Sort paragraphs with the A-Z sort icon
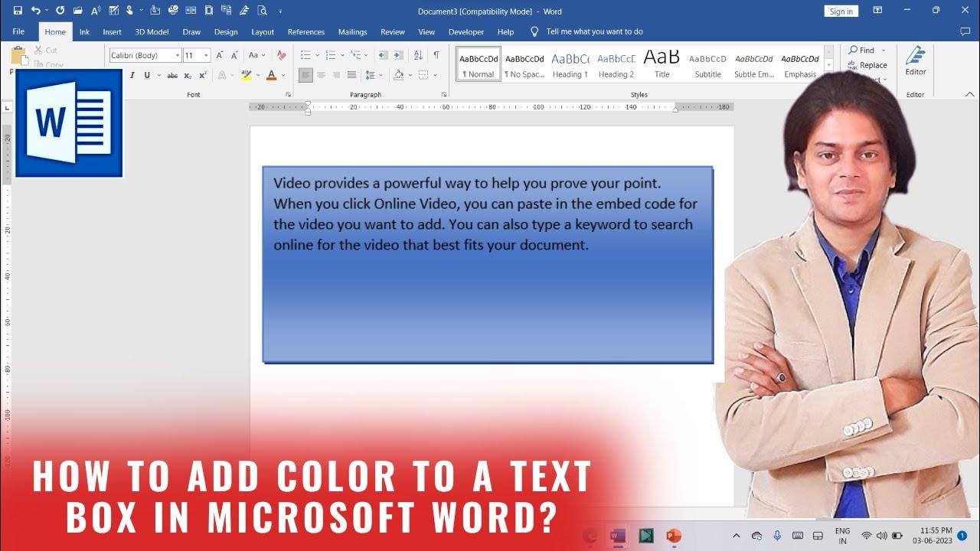The width and height of the screenshot is (980, 551). (x=418, y=55)
